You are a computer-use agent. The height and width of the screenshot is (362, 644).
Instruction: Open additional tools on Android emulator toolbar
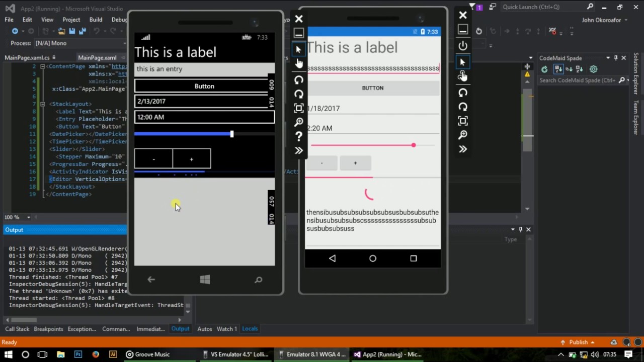(463, 149)
